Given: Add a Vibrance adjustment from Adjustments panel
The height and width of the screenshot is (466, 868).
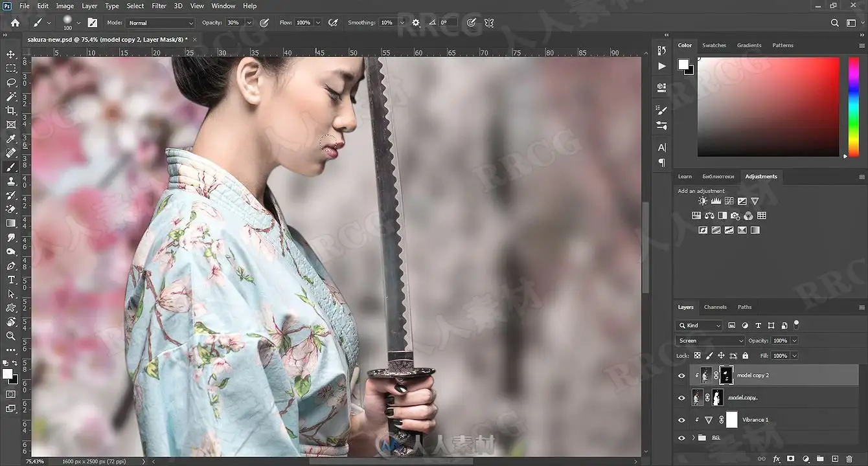Looking at the screenshot, I should 755,201.
